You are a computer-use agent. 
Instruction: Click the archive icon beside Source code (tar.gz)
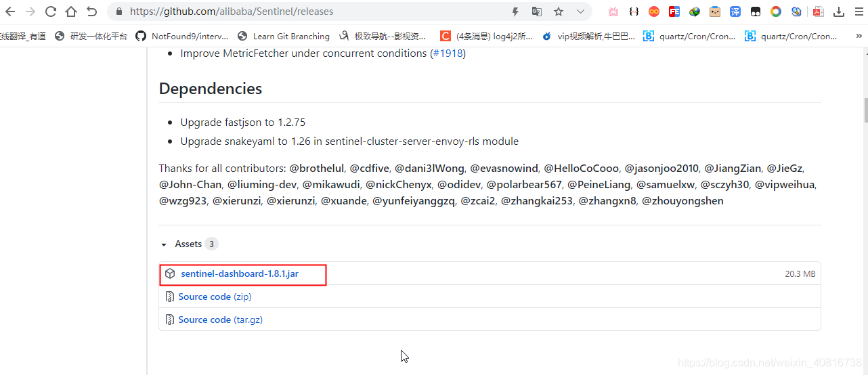pyautogui.click(x=170, y=319)
